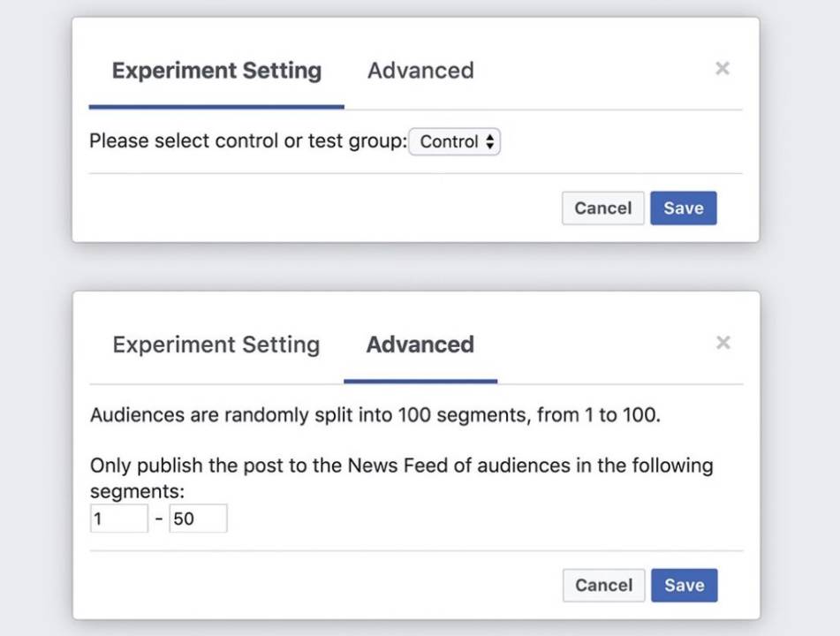The width and height of the screenshot is (840, 636).
Task: Focus the segment end field showing 50
Action: pos(198,519)
